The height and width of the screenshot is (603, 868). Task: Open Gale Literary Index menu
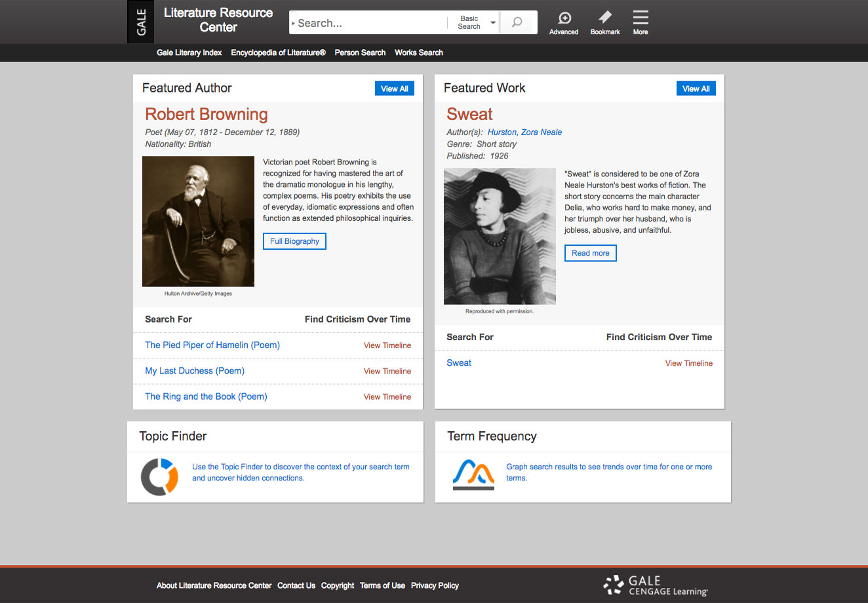point(189,52)
